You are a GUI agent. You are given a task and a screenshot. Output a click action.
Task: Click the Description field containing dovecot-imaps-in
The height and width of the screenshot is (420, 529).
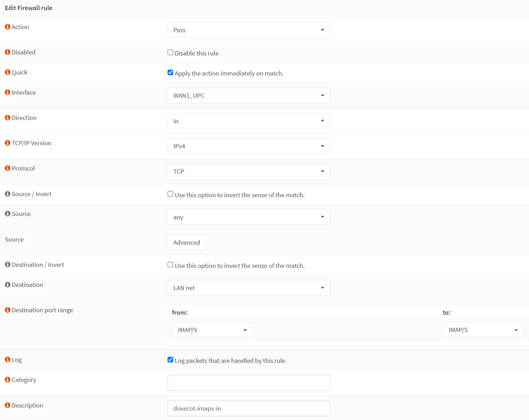249,409
